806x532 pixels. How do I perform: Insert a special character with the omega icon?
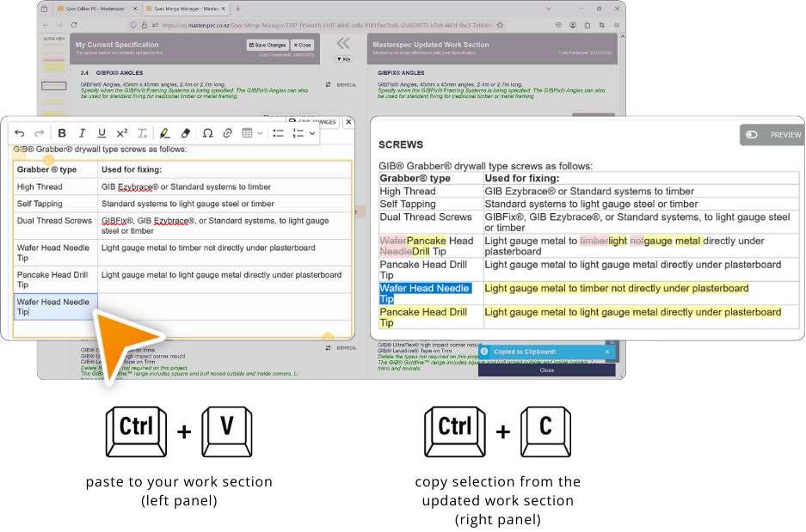click(207, 133)
